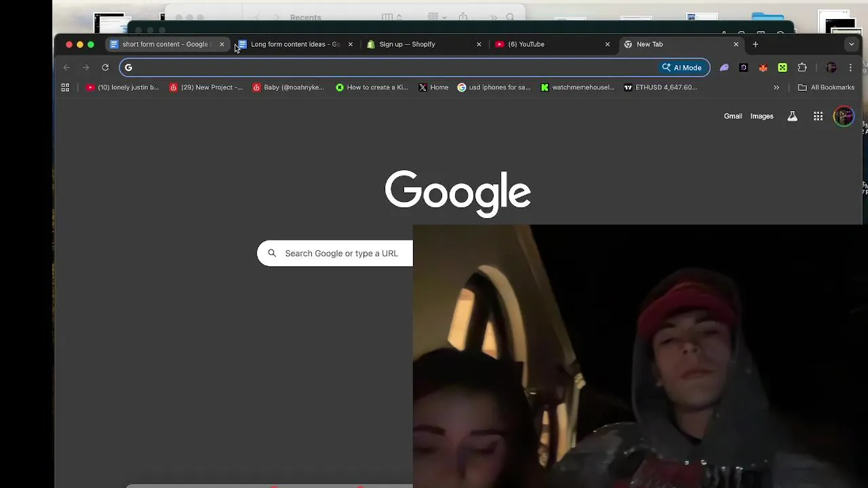The height and width of the screenshot is (488, 868).
Task: Expand the tab search dropdown
Action: [x=852, y=44]
